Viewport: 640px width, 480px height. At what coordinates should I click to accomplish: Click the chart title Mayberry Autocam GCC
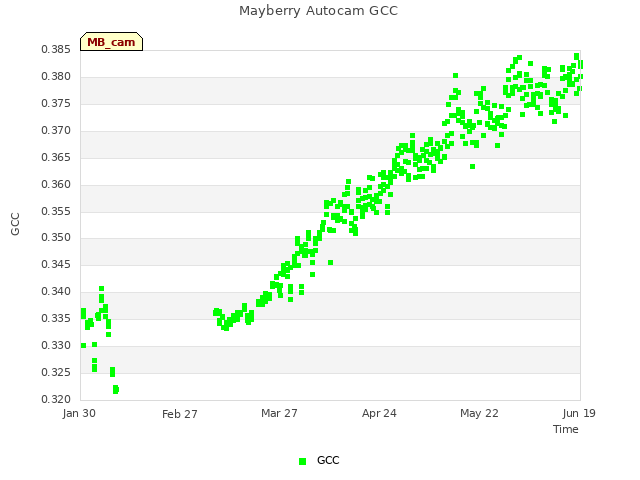tap(318, 11)
